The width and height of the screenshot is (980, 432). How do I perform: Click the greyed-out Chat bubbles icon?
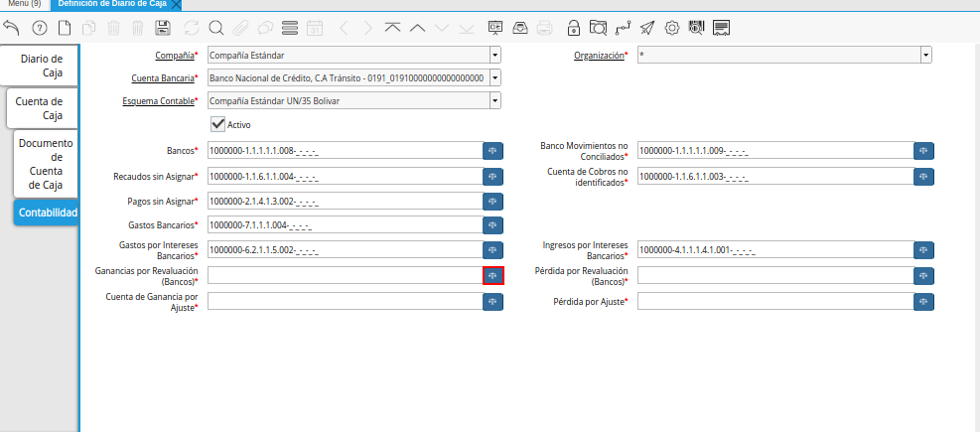[x=266, y=28]
